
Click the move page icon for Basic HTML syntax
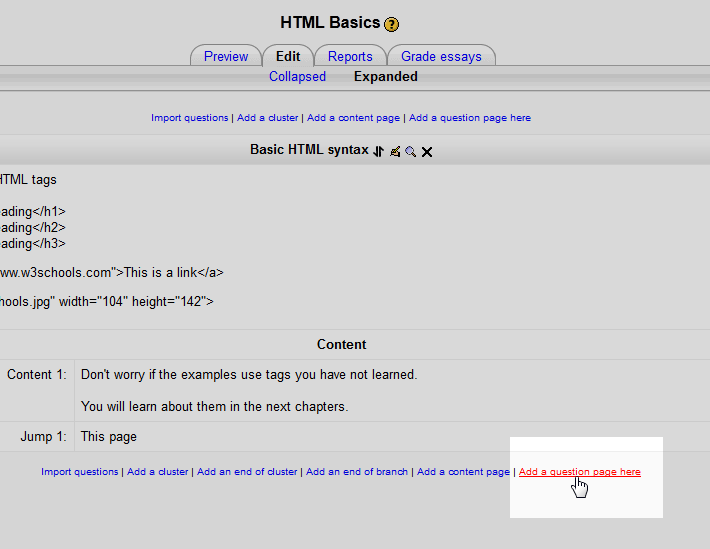pos(379,151)
